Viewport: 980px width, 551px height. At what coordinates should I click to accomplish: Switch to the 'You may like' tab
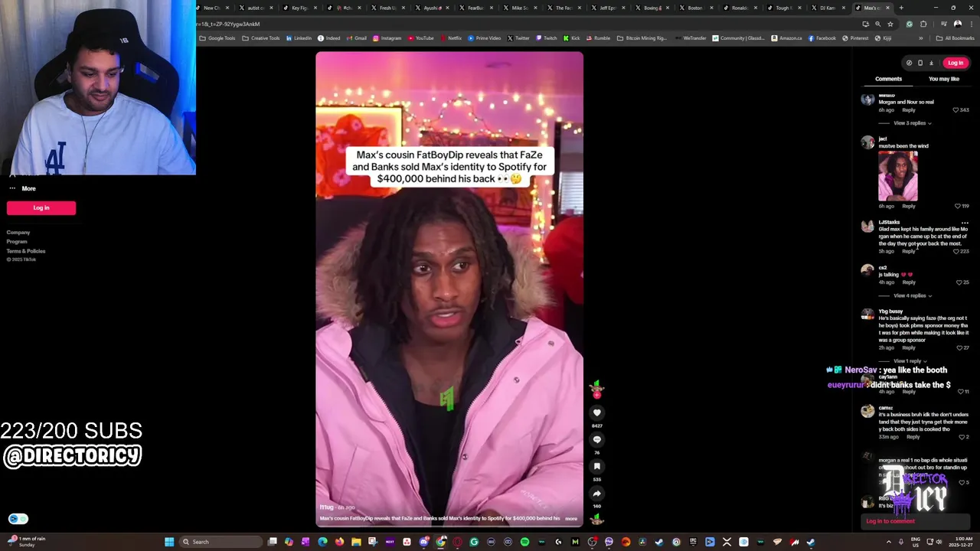[x=944, y=79]
